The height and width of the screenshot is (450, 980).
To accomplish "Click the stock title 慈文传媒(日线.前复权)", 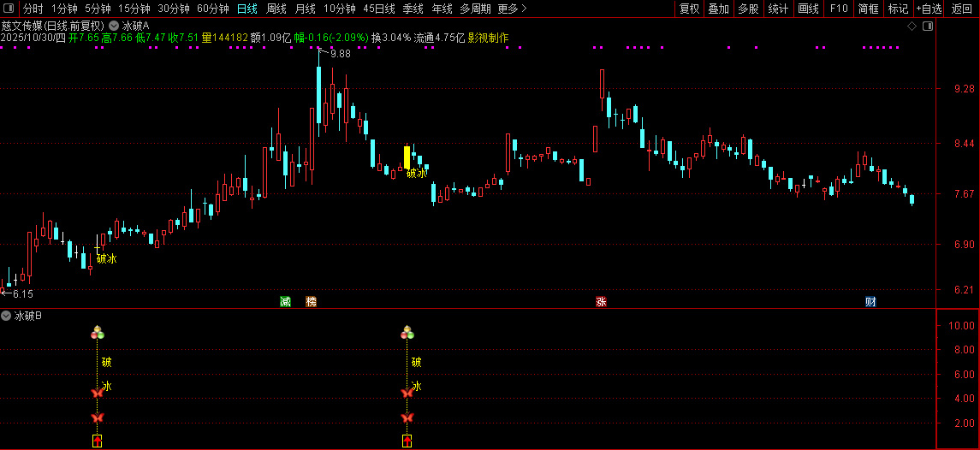I will (x=53, y=26).
